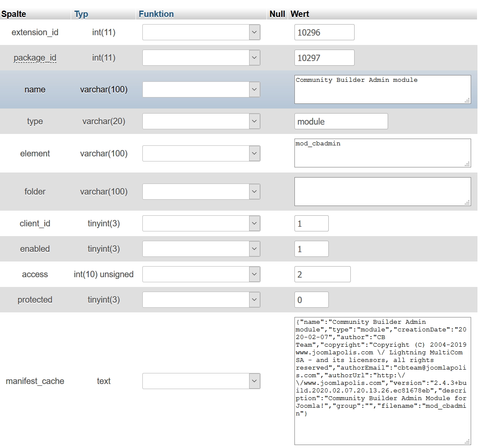
Task: Click the 'access' column label
Action: tap(35, 274)
